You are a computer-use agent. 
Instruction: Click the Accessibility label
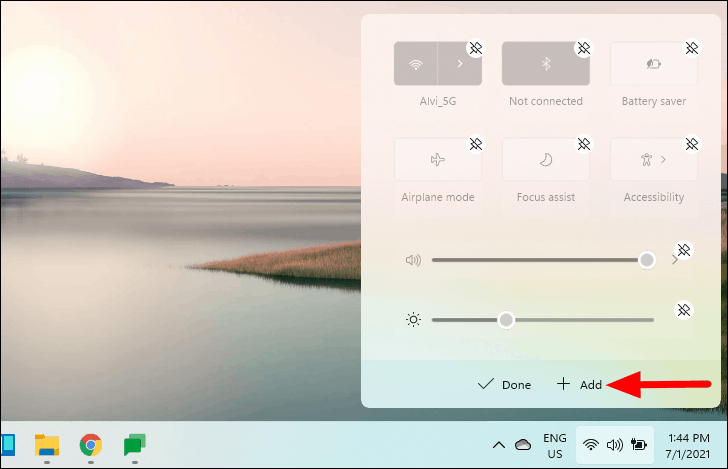654,197
